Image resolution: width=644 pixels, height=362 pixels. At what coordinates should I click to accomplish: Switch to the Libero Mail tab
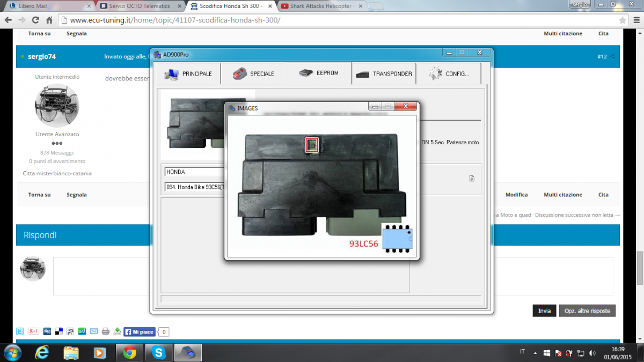tap(48, 6)
